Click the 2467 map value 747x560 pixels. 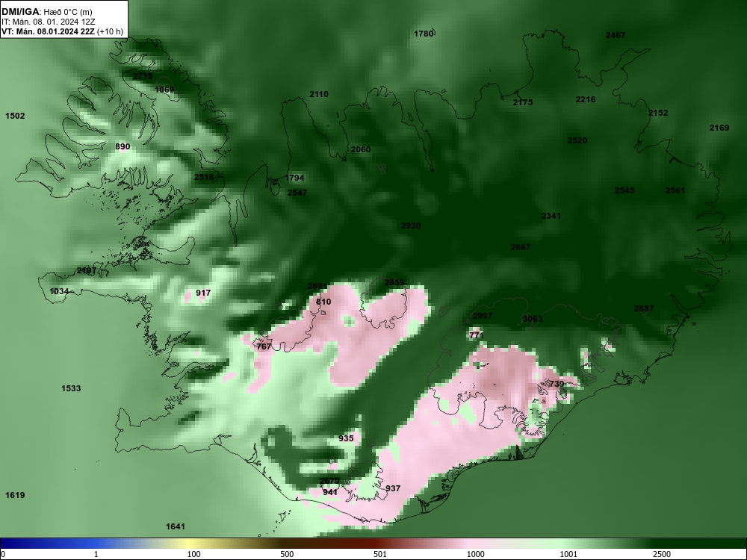(615, 35)
